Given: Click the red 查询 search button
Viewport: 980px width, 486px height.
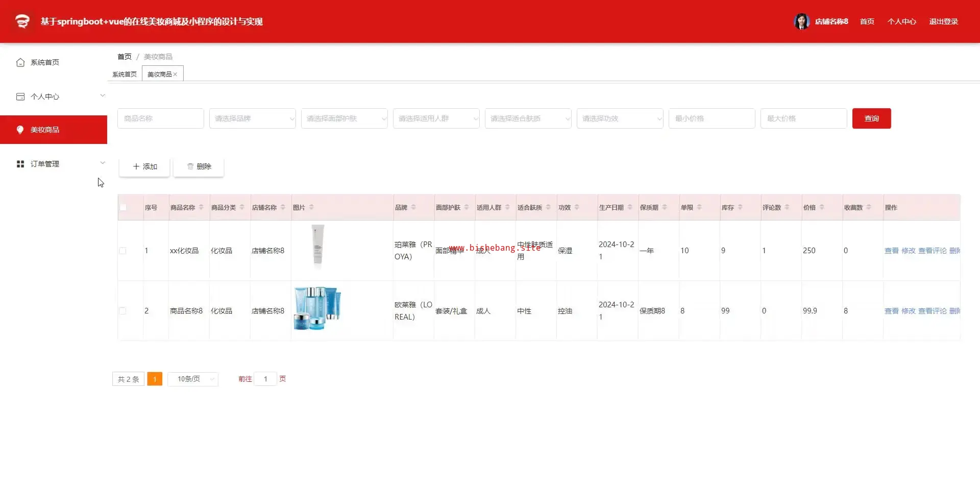Looking at the screenshot, I should (x=871, y=118).
